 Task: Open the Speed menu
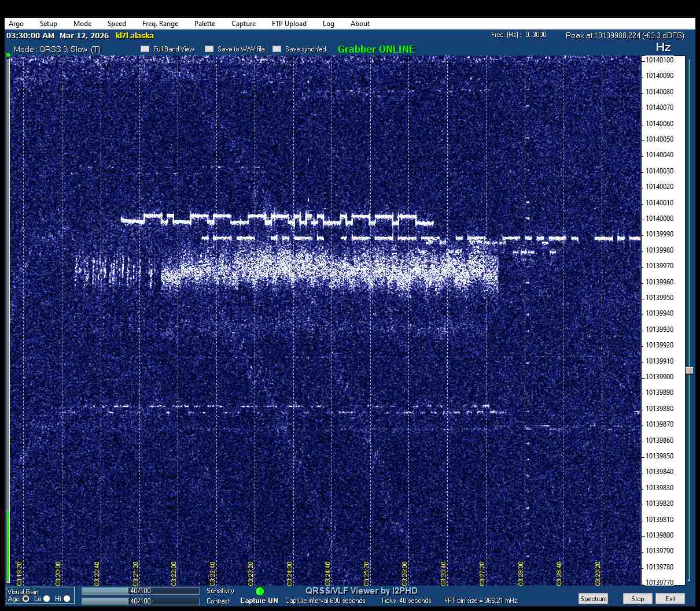click(116, 24)
